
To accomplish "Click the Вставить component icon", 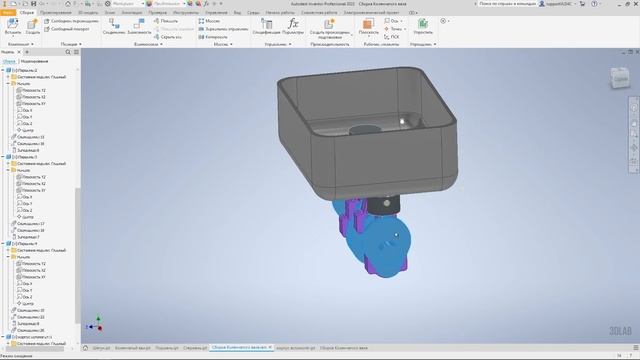I will click(12, 26).
